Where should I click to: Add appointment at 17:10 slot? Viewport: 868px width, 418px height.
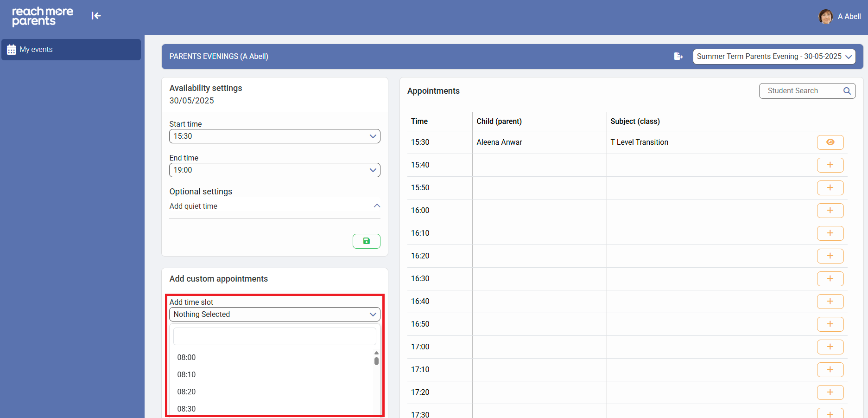(830, 370)
